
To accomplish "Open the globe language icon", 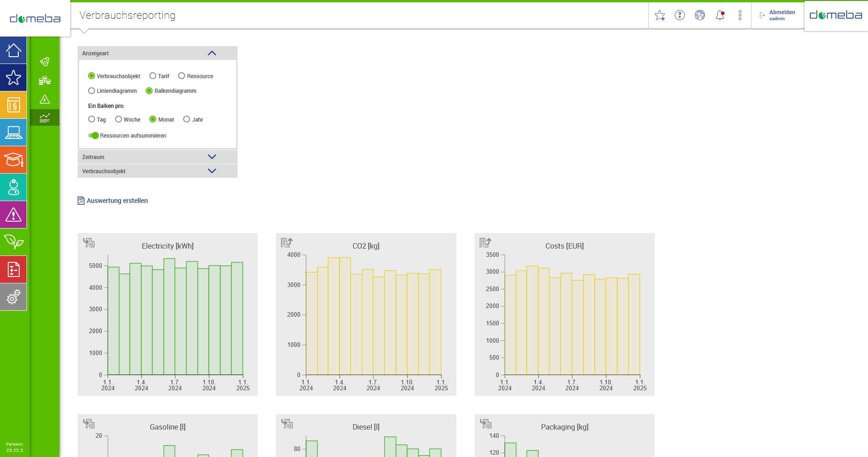I will point(700,15).
